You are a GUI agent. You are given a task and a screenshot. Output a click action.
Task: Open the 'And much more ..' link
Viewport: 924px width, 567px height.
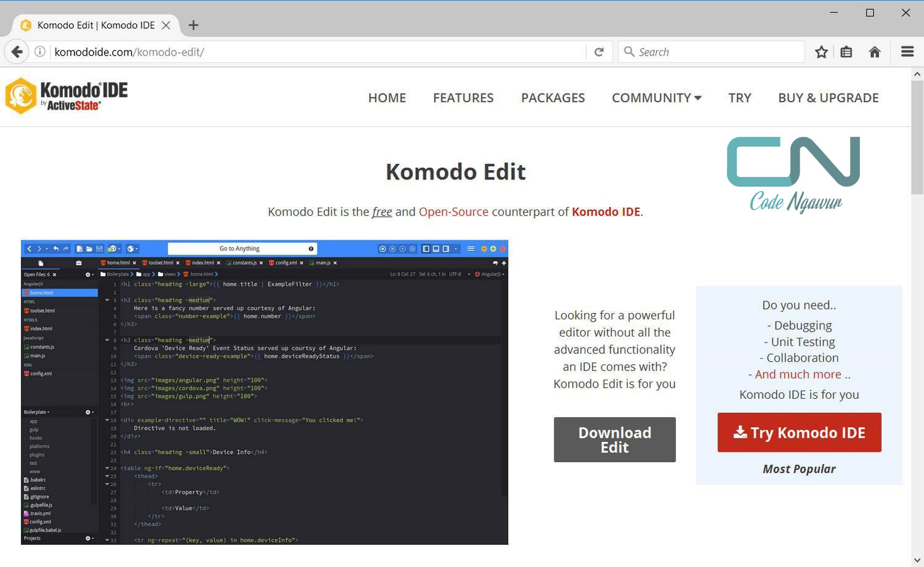point(800,374)
